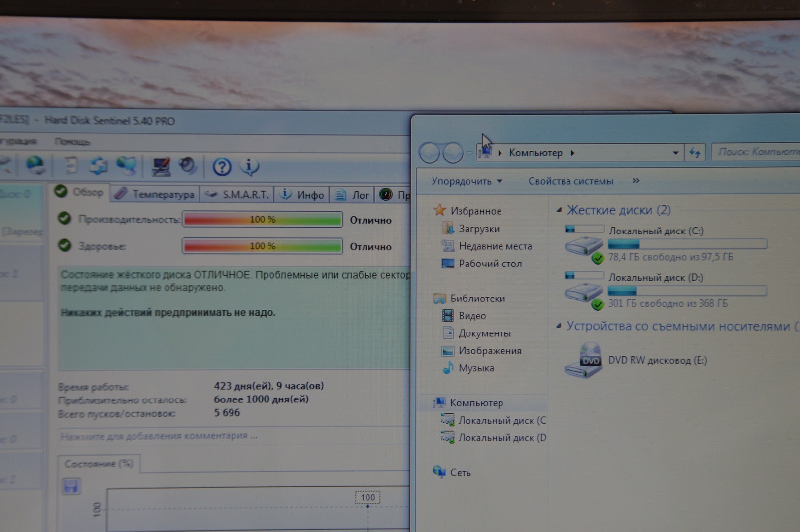Viewport: 800px width, 532px height.
Task: Click the Видео film icon in Libraries
Action: point(448,316)
